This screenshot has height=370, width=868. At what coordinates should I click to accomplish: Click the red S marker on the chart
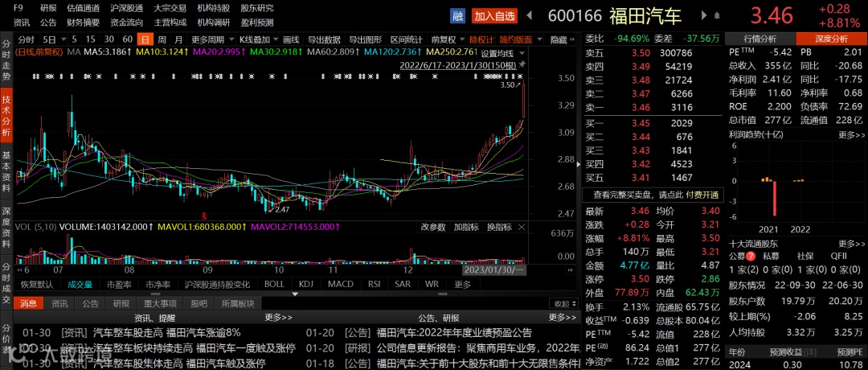(203, 215)
